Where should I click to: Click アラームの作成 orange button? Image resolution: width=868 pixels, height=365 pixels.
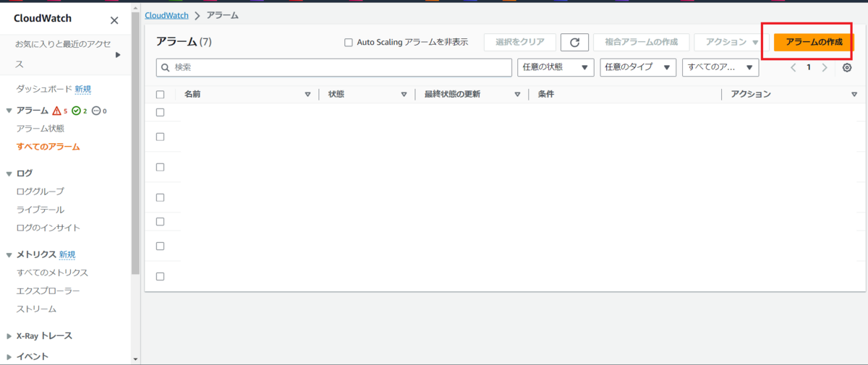pos(814,42)
